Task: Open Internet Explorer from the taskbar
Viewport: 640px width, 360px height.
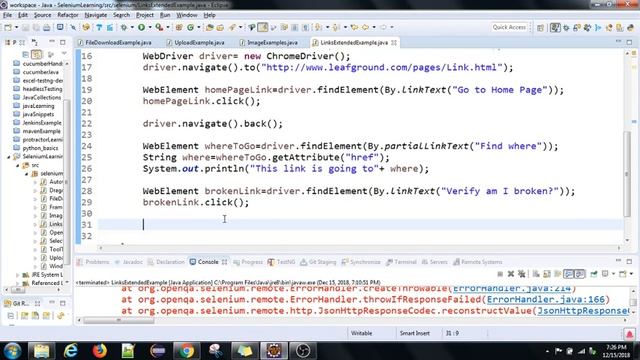Action: click(x=70, y=351)
